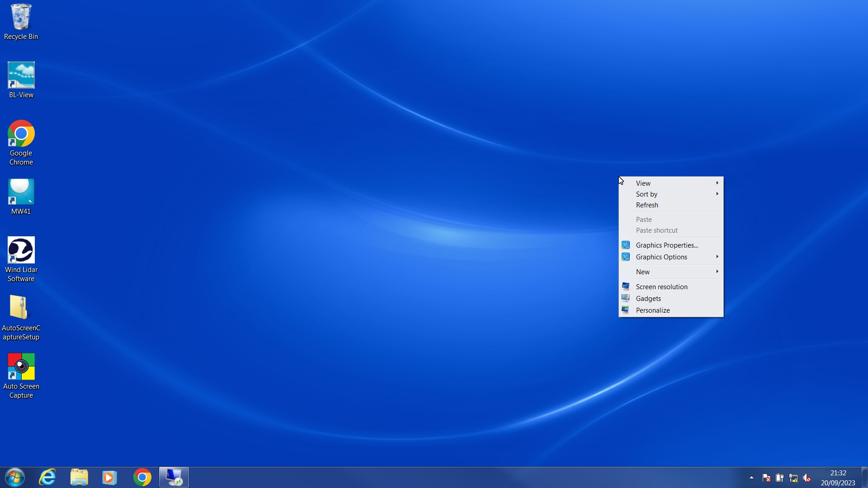Viewport: 868px width, 488px height.
Task: Choose Refresh from the context menu
Action: (647, 205)
